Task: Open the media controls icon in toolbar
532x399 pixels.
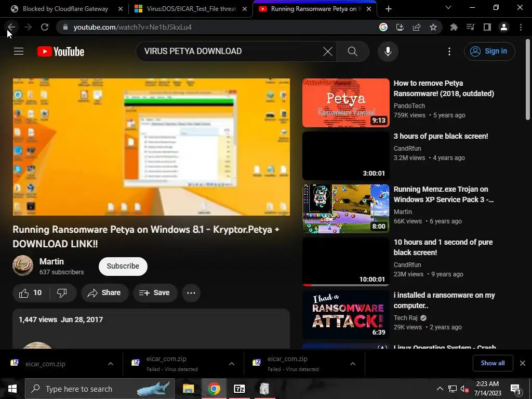Action: 470,27
